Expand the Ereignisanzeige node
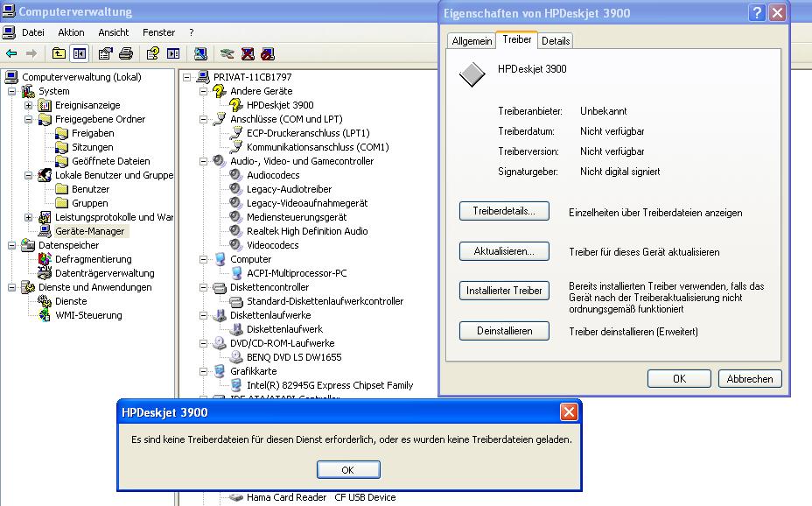The image size is (812, 506). coord(29,105)
